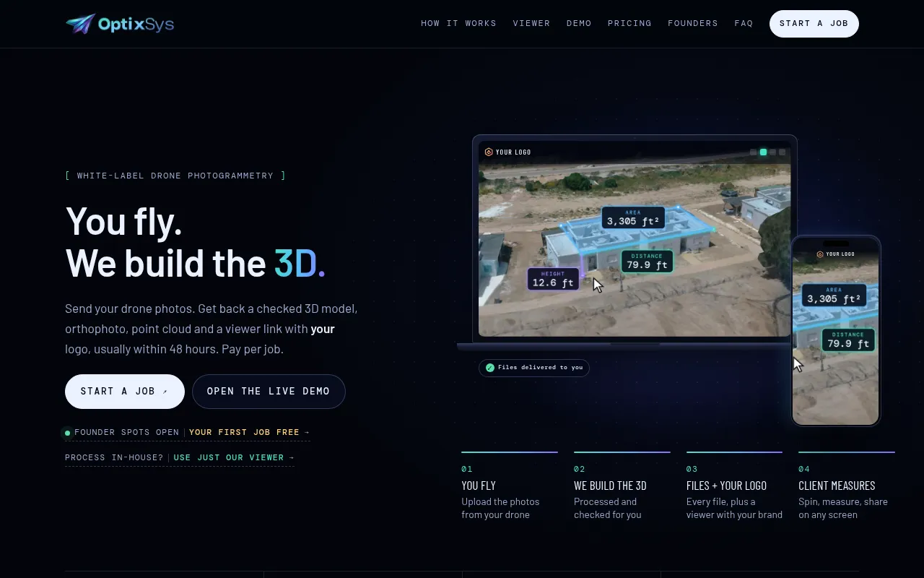Select the "You Fly" step 01 title
Image resolution: width=924 pixels, height=578 pixels.
tap(479, 486)
